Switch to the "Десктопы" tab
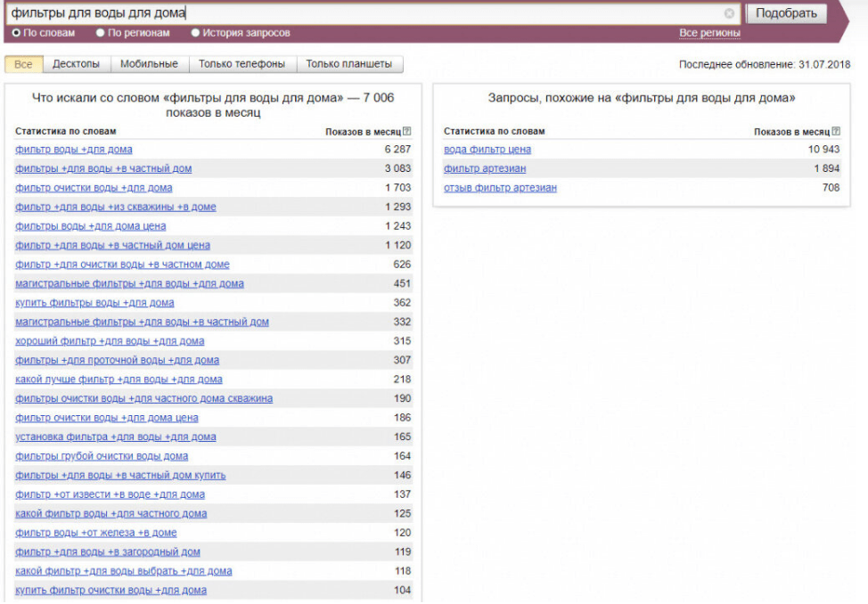 click(77, 64)
